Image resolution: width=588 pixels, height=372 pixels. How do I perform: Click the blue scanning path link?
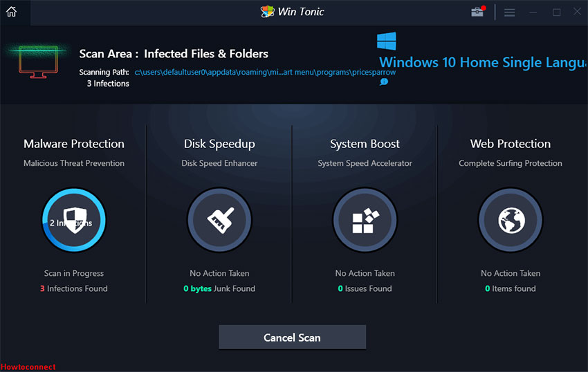pos(265,72)
